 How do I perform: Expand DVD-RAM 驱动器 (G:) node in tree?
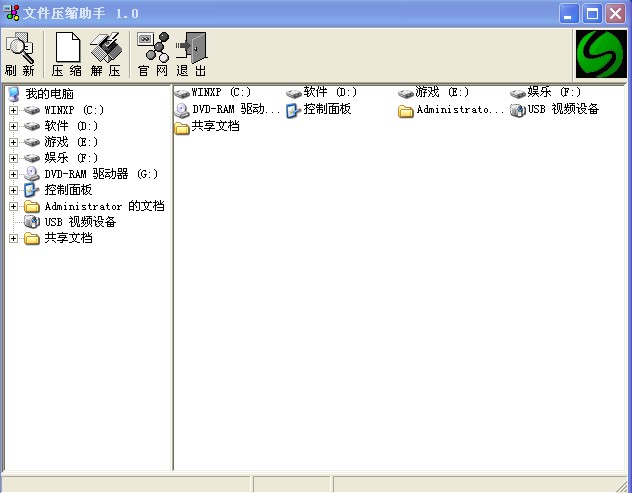click(13, 174)
